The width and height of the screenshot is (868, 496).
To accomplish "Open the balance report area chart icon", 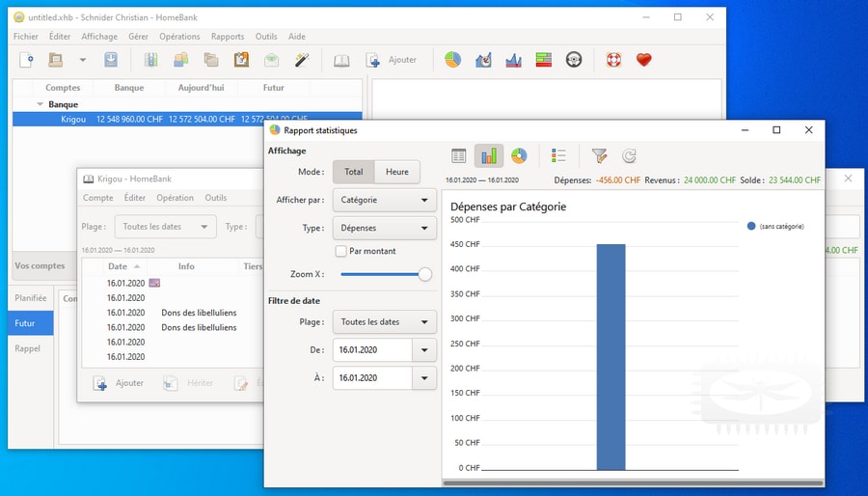I will point(514,60).
